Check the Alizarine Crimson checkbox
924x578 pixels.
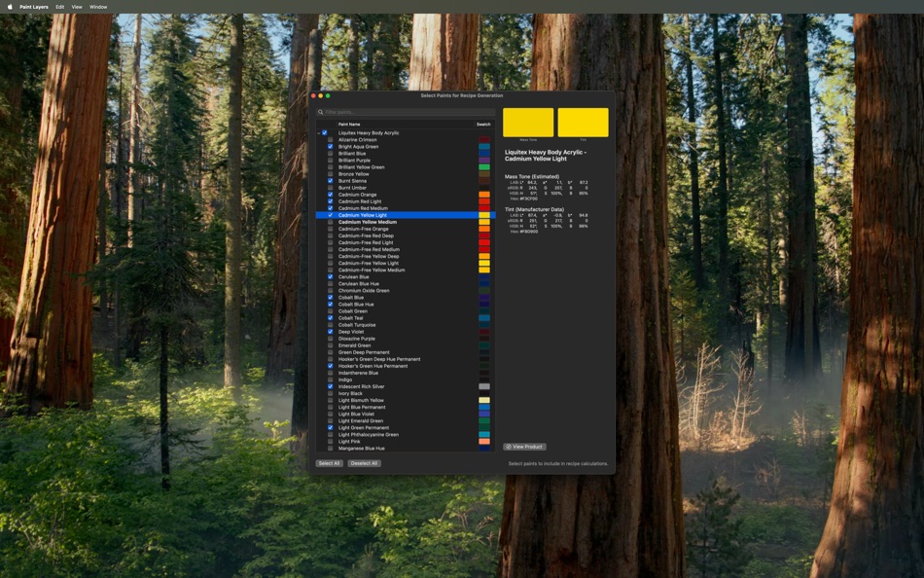330,140
